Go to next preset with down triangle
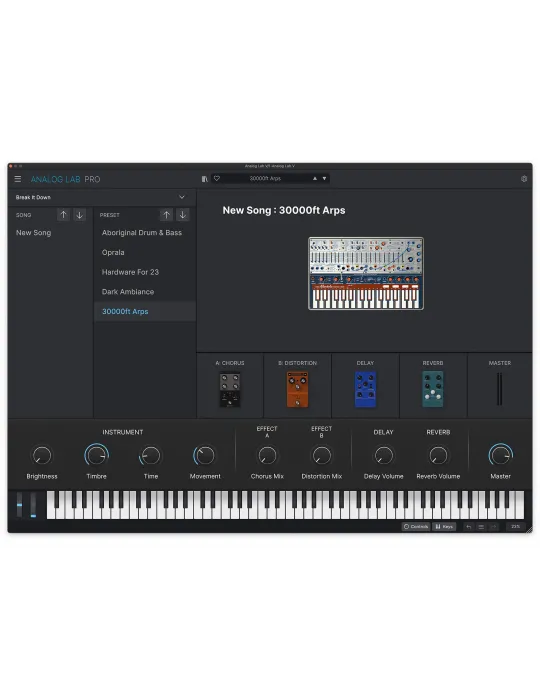 point(324,179)
